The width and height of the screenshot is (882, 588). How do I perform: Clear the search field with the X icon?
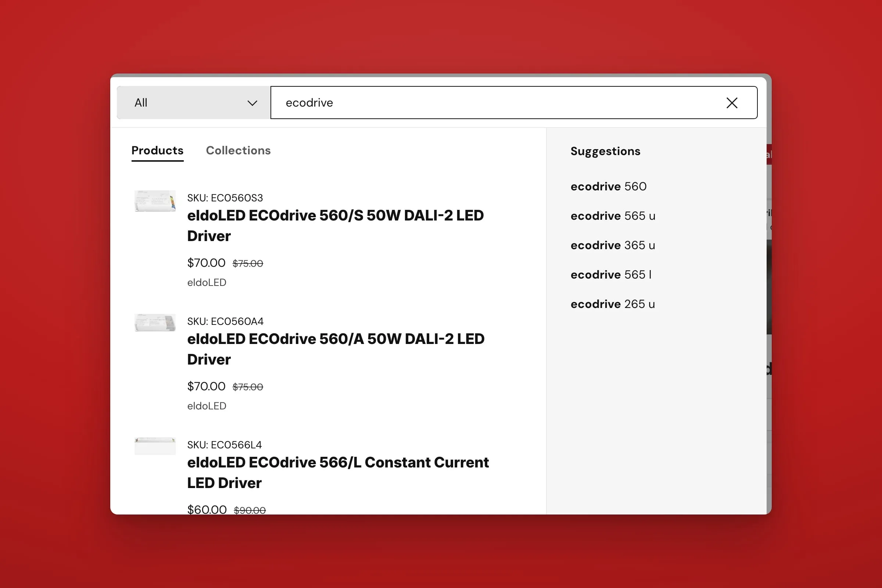click(732, 103)
